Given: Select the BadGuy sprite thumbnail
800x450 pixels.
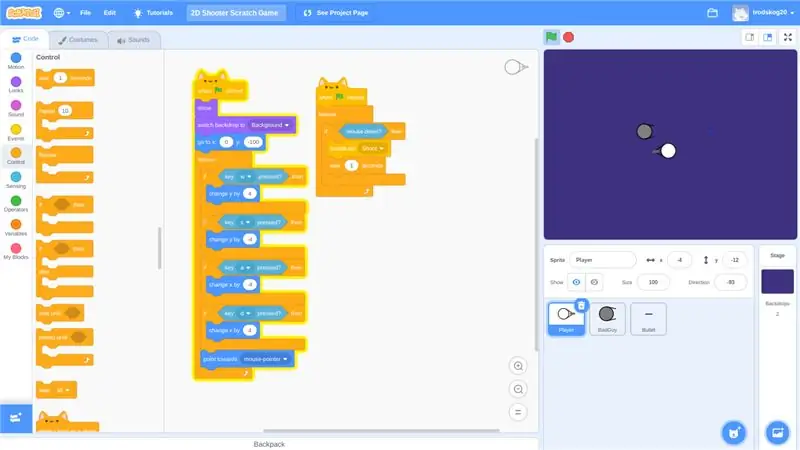Looking at the screenshot, I should click(607, 319).
